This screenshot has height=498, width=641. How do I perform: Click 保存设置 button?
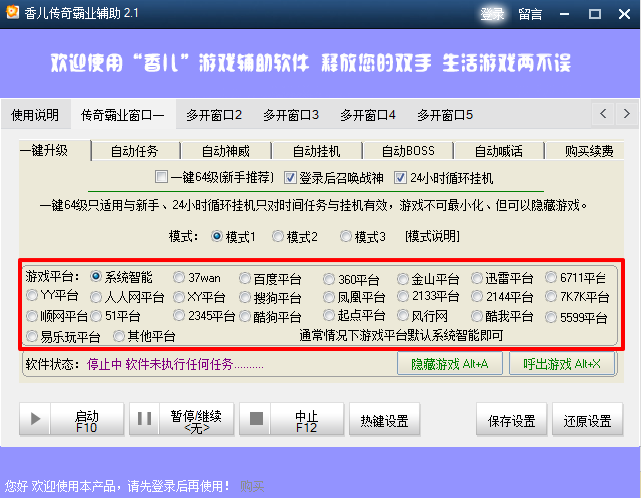(x=511, y=421)
